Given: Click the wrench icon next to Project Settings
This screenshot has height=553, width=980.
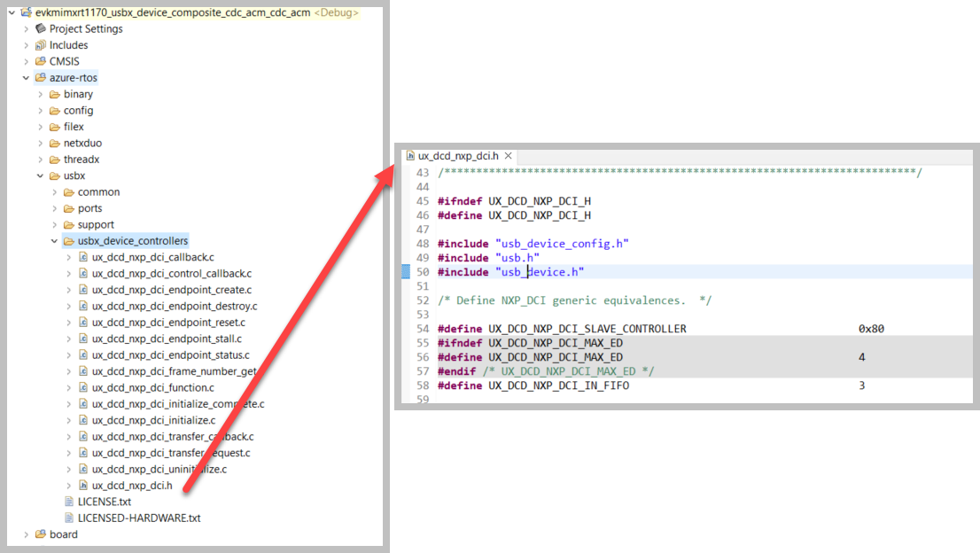Looking at the screenshot, I should click(x=40, y=28).
